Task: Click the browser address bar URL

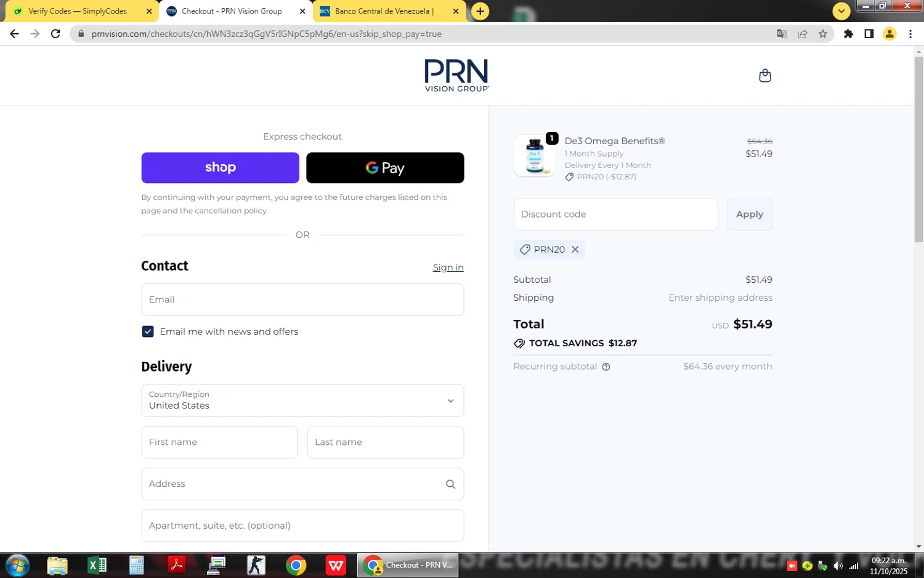Action: [266, 34]
